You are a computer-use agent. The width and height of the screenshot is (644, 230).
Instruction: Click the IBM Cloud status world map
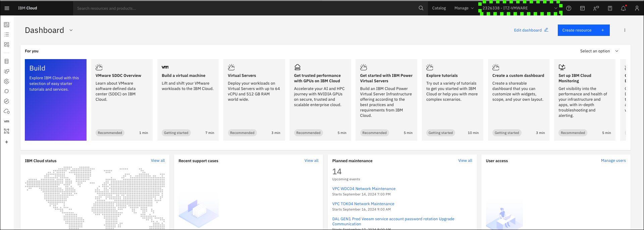(x=95, y=198)
